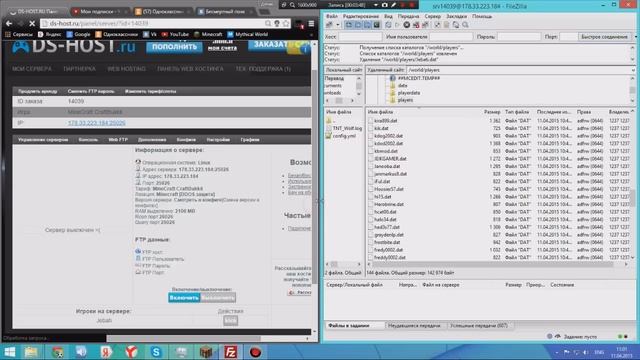The image size is (640, 360).
Task: Toggle local directory tree display
Action: tap(358, 25)
